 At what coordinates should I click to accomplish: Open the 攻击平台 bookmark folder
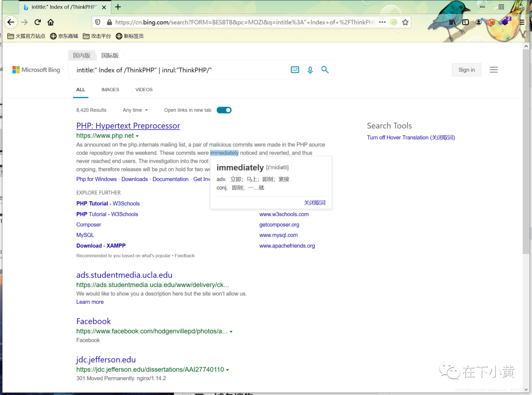click(97, 36)
